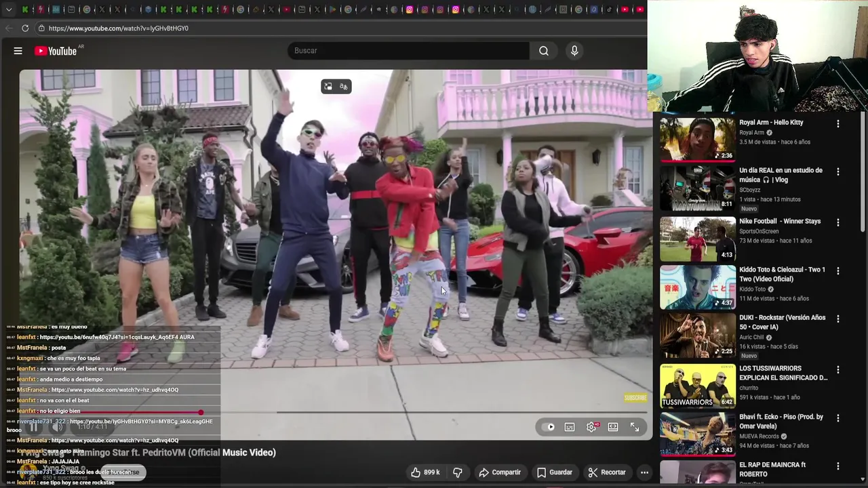Open the Kiddo Toto Two 1 Two thumbnail

[x=698, y=287]
